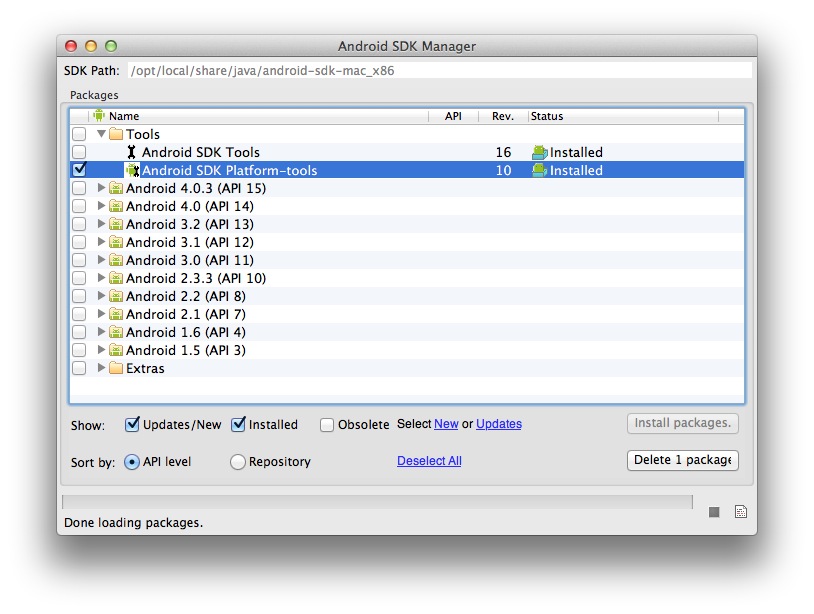Image resolution: width=814 pixels, height=614 pixels.
Task: Click the Android 1.5 (API 3) package icon
Action: point(116,350)
